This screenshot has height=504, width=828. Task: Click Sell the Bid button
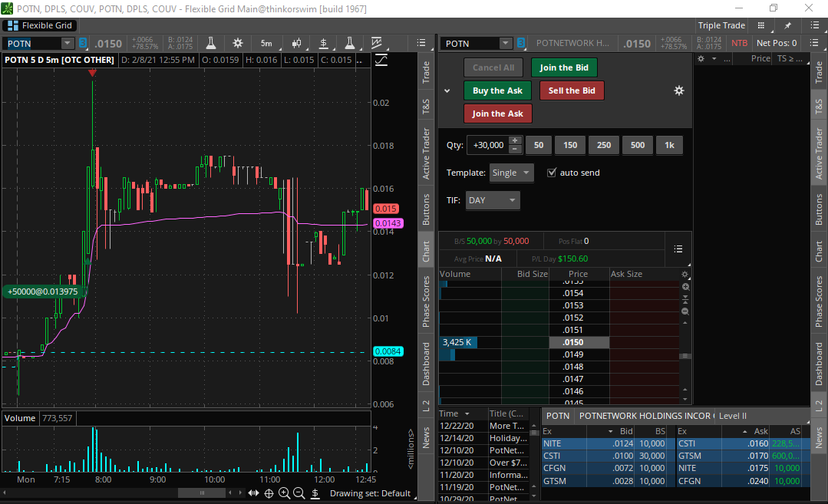[x=572, y=91]
